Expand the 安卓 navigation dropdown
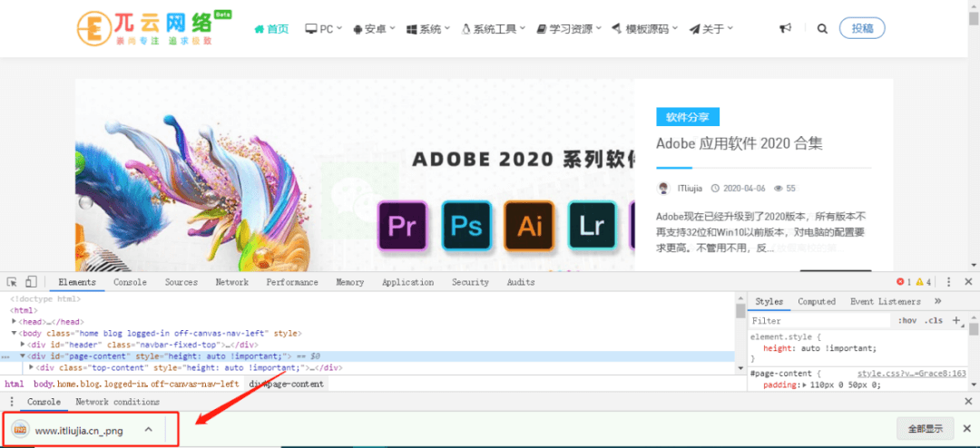 375,29
